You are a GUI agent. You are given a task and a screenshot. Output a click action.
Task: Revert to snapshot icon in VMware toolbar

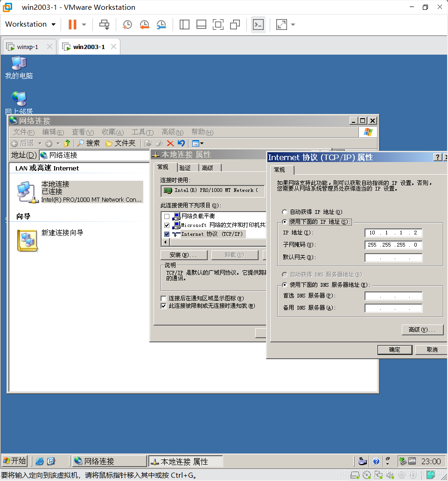(x=144, y=25)
